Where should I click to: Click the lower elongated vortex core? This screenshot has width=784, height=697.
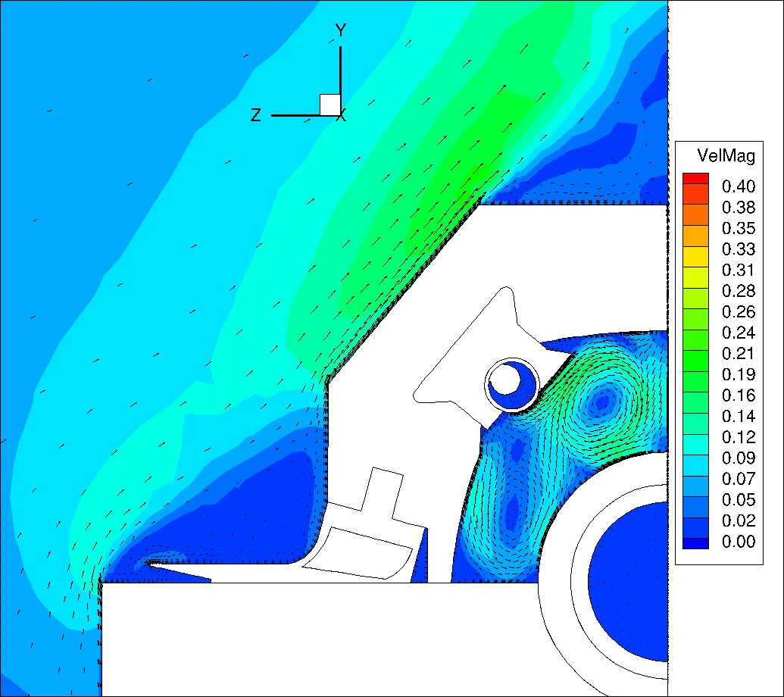click(x=512, y=512)
